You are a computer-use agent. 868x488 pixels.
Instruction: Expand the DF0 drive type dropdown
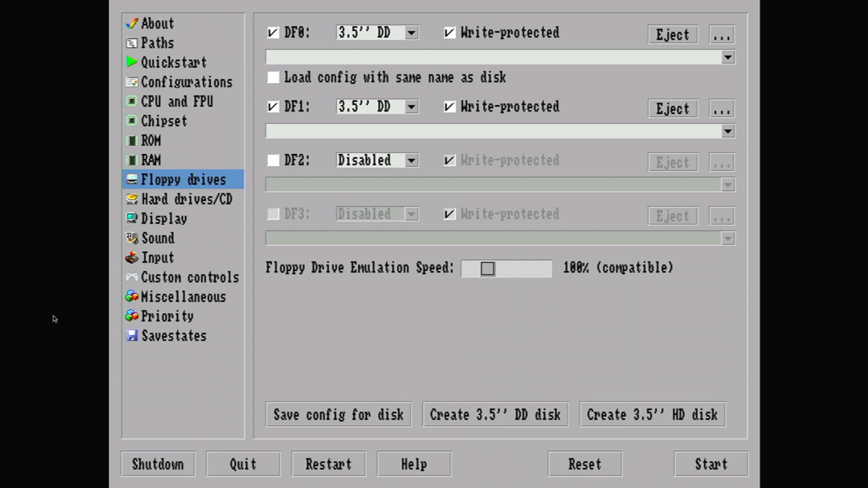411,33
